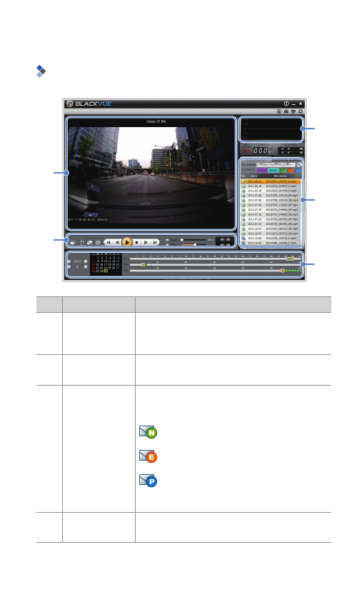This screenshot has width=364, height=607.
Task: Click the orange marker on second timeline
Action: tap(283, 271)
